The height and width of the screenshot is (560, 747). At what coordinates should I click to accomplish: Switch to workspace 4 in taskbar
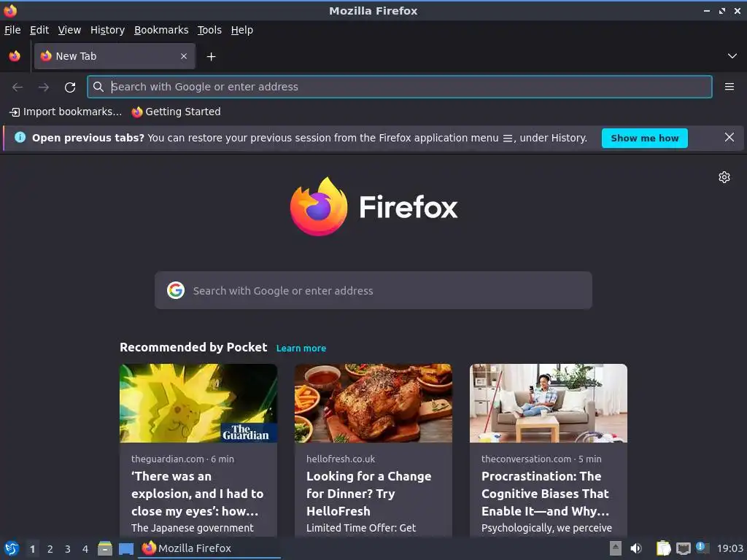[85, 549]
